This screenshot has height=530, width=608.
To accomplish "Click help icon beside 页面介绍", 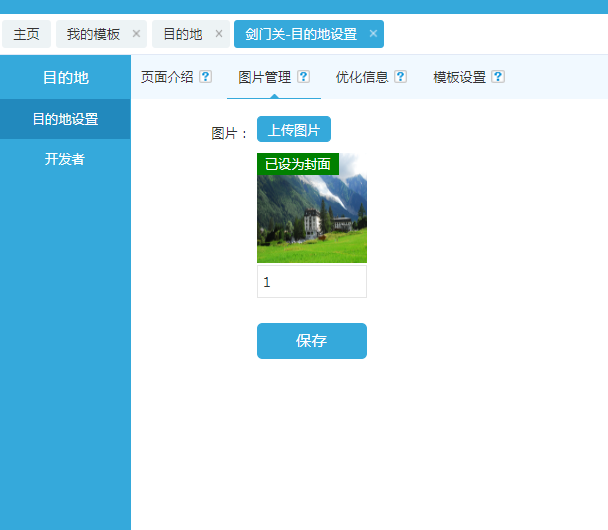I will 206,77.
